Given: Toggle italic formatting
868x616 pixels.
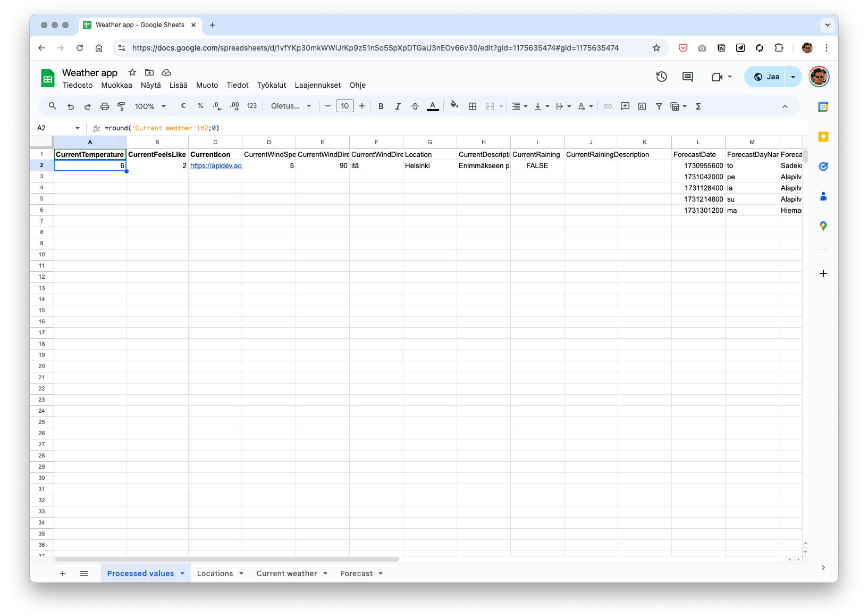Looking at the screenshot, I should 398,106.
